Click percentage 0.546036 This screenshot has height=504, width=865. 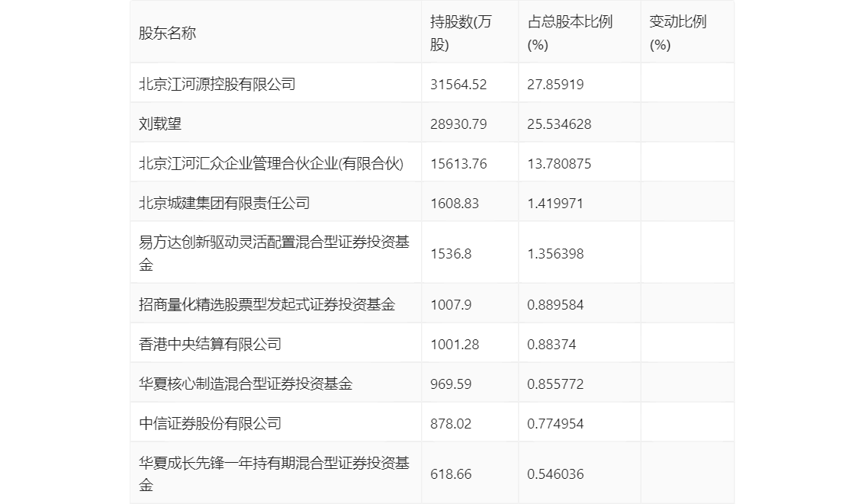click(555, 474)
